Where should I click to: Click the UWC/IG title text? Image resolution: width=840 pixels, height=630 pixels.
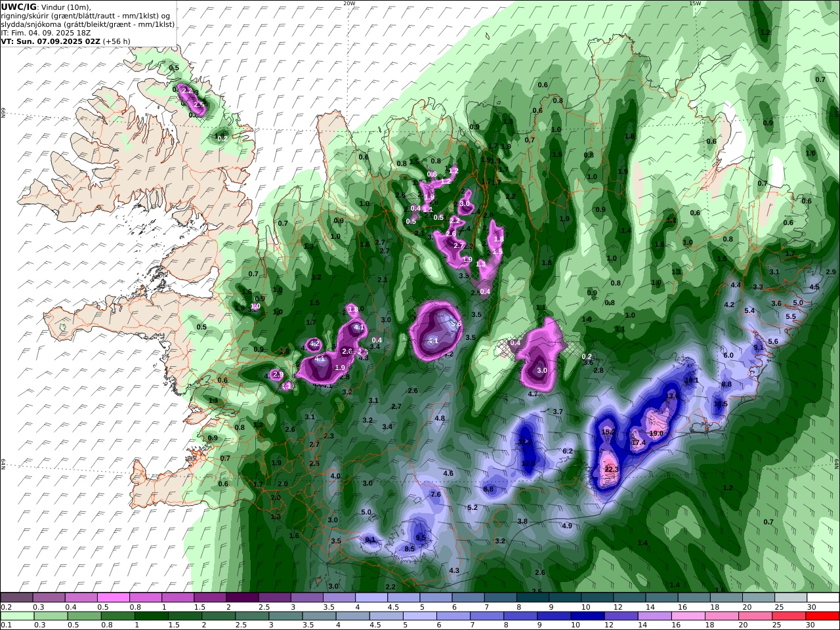(x=18, y=7)
